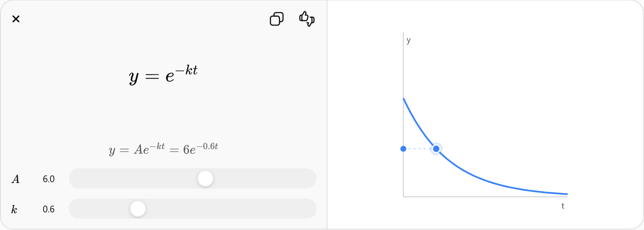Click the k value 0.6
Viewport: 644px width, 230px height.
coord(49,209)
